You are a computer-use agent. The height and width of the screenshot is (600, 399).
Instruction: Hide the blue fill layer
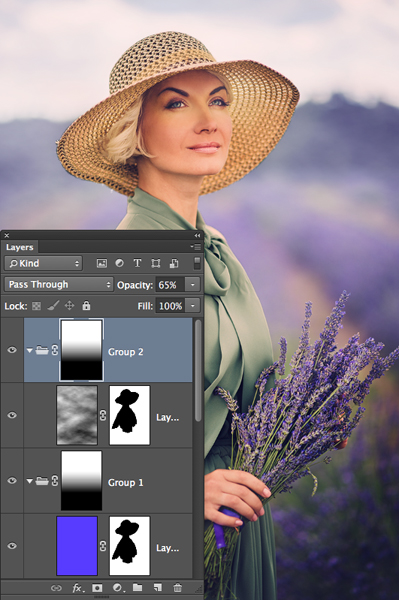[x=12, y=546]
